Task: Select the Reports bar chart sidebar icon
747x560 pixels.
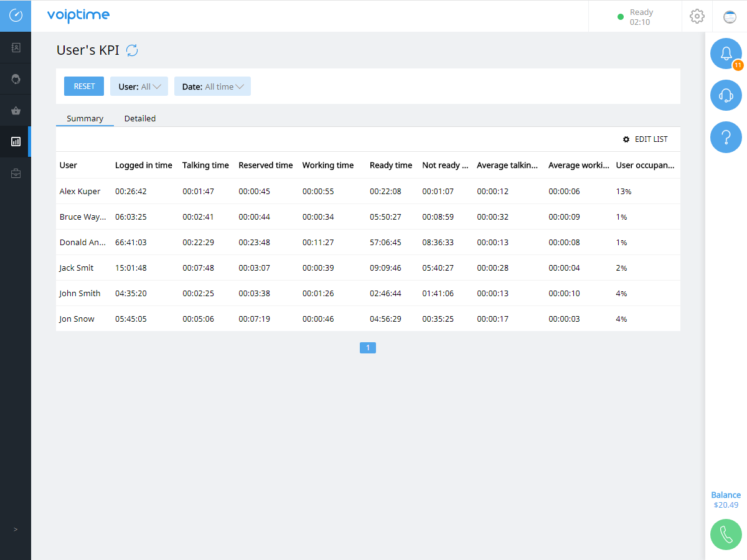Action: tap(15, 141)
